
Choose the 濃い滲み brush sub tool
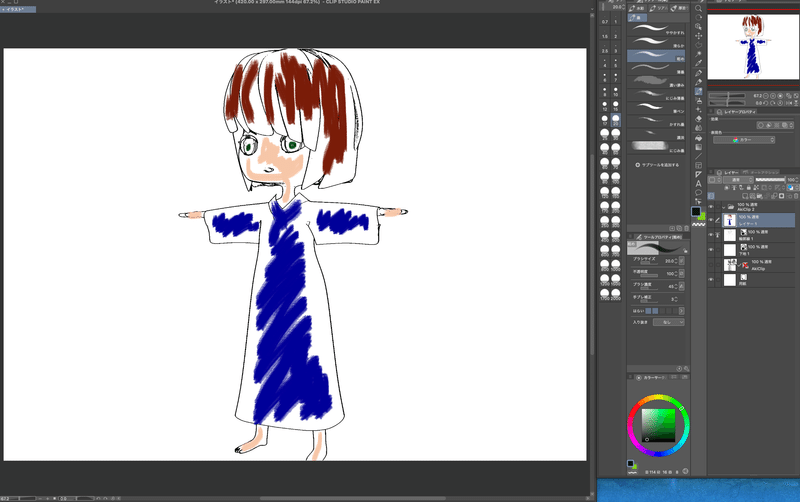(x=656, y=82)
